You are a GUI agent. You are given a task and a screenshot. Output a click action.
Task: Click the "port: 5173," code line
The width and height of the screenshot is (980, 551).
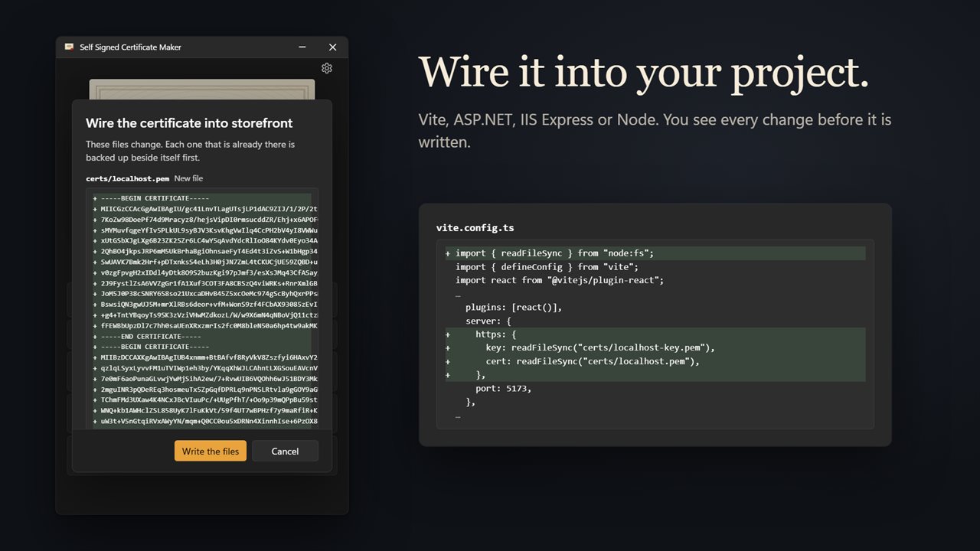[655, 388]
